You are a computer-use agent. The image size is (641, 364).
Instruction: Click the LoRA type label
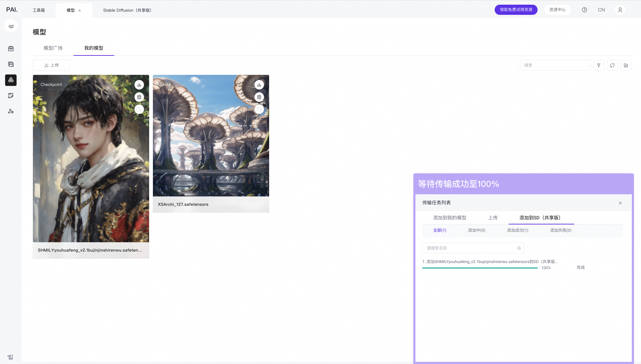[166, 84]
